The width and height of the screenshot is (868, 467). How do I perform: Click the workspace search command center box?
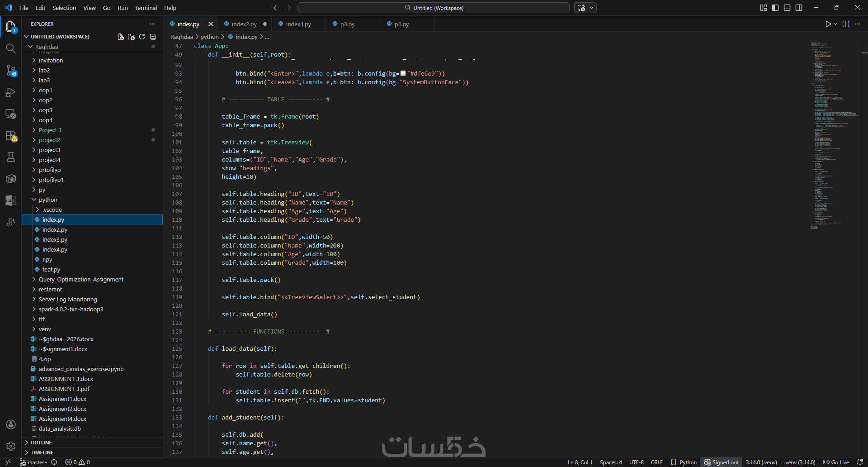pos(433,8)
